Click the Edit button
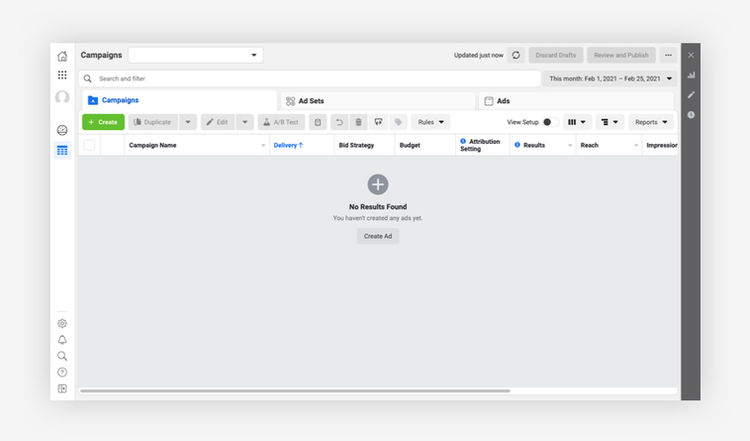Image resolution: width=750 pixels, height=441 pixels. click(x=218, y=122)
